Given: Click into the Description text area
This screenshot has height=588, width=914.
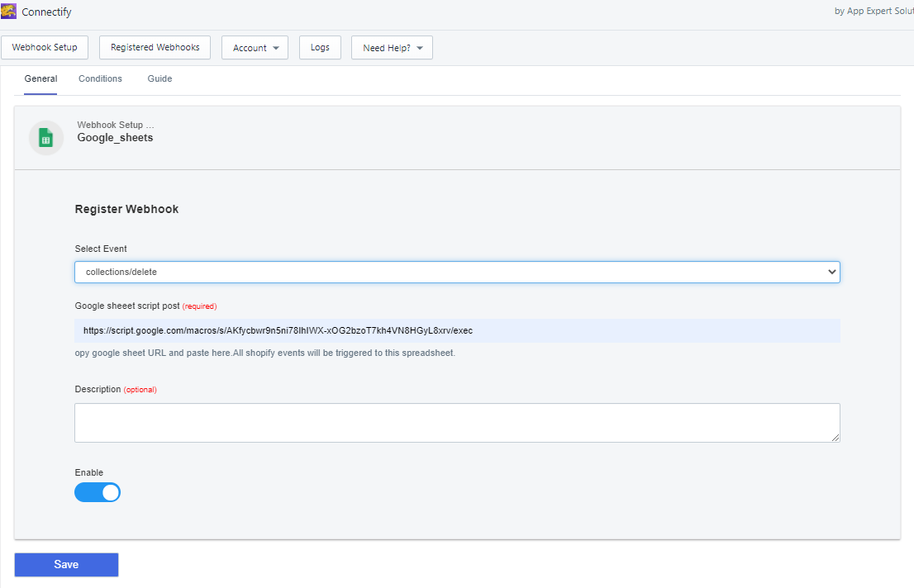Looking at the screenshot, I should click(457, 423).
